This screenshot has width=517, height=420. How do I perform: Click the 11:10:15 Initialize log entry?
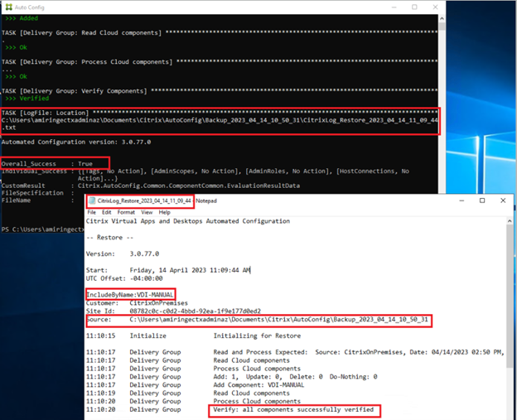tap(194, 336)
